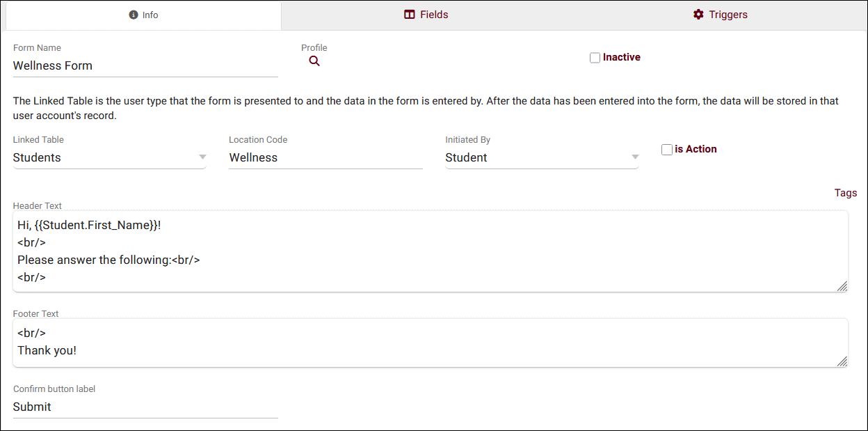Click the Fields tab columns icon
This screenshot has height=431, width=868.
410,15
